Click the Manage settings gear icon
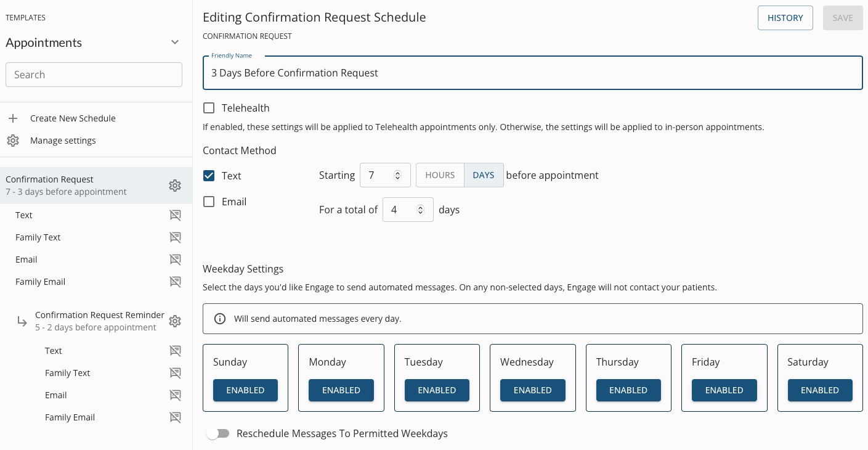The width and height of the screenshot is (868, 450). click(x=13, y=141)
